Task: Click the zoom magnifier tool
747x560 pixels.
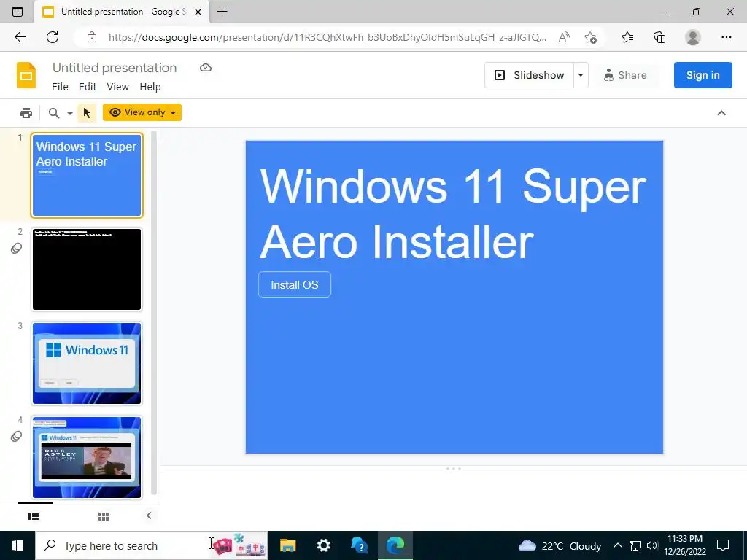Action: tap(54, 113)
